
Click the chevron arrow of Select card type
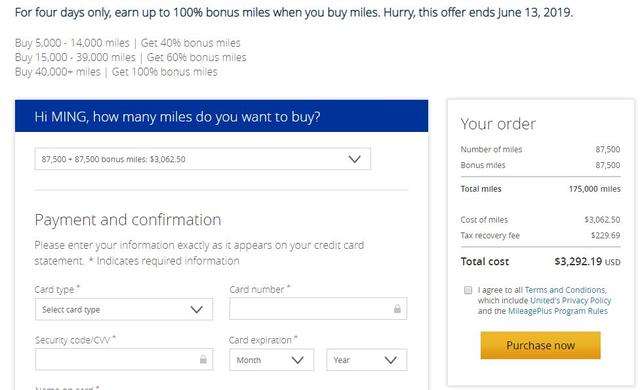(x=196, y=310)
